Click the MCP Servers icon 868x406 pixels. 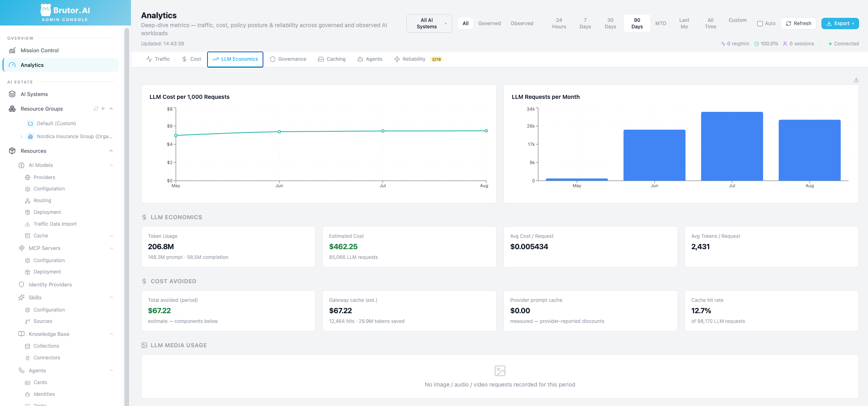point(21,248)
